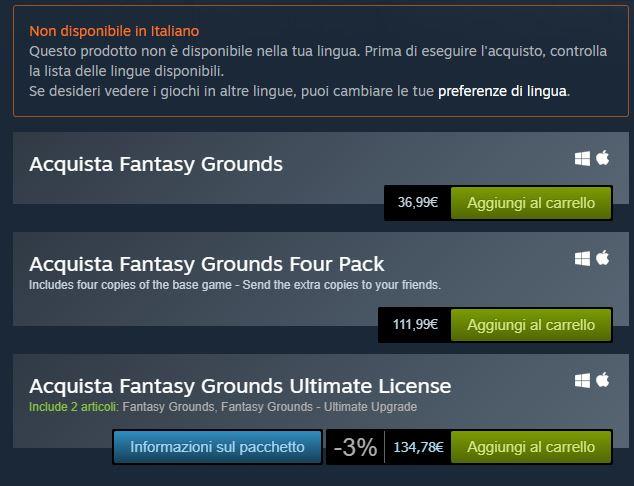
Task: Open Informazioni sul pacchetto button
Action: pyautogui.click(x=217, y=447)
